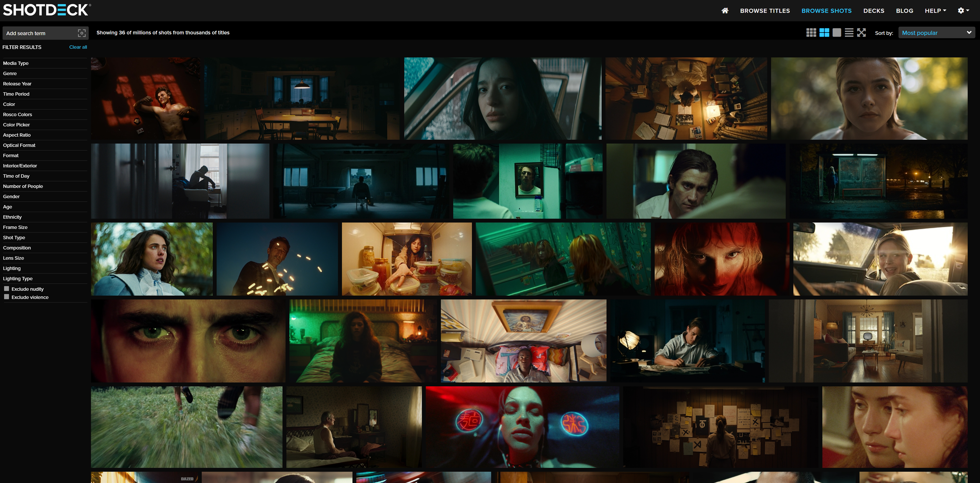This screenshot has height=483, width=980.
Task: Expand the Format filter
Action: tap(45, 156)
